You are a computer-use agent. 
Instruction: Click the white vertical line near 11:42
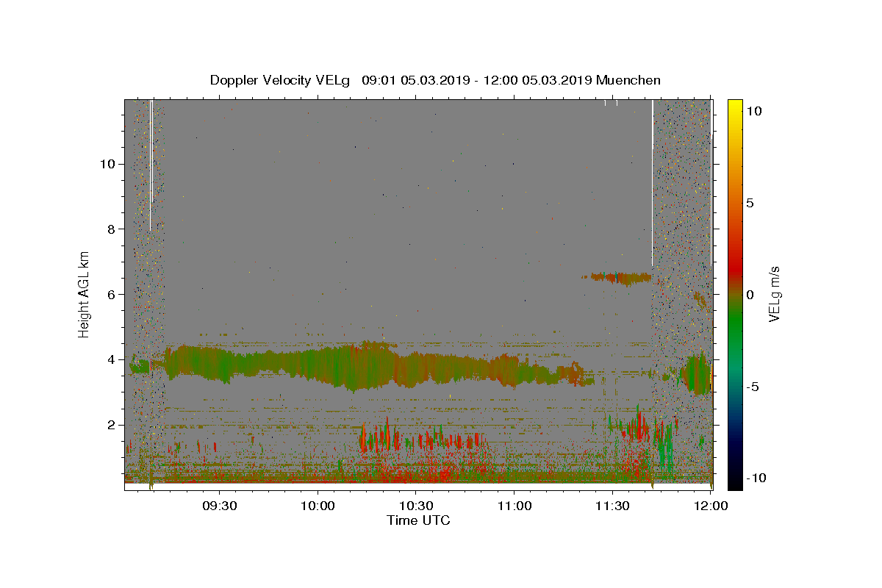click(x=653, y=182)
